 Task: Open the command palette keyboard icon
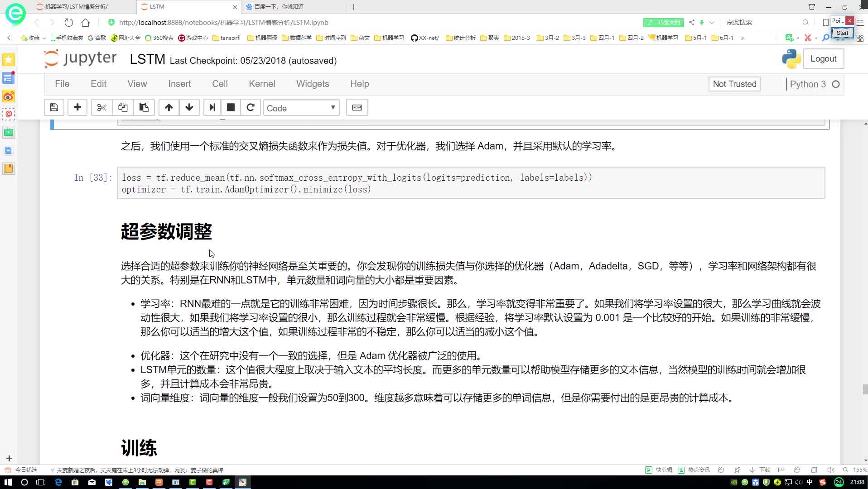click(x=357, y=107)
